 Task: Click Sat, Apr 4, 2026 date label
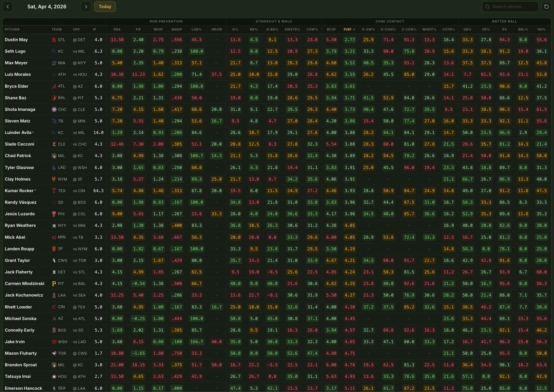47,6
